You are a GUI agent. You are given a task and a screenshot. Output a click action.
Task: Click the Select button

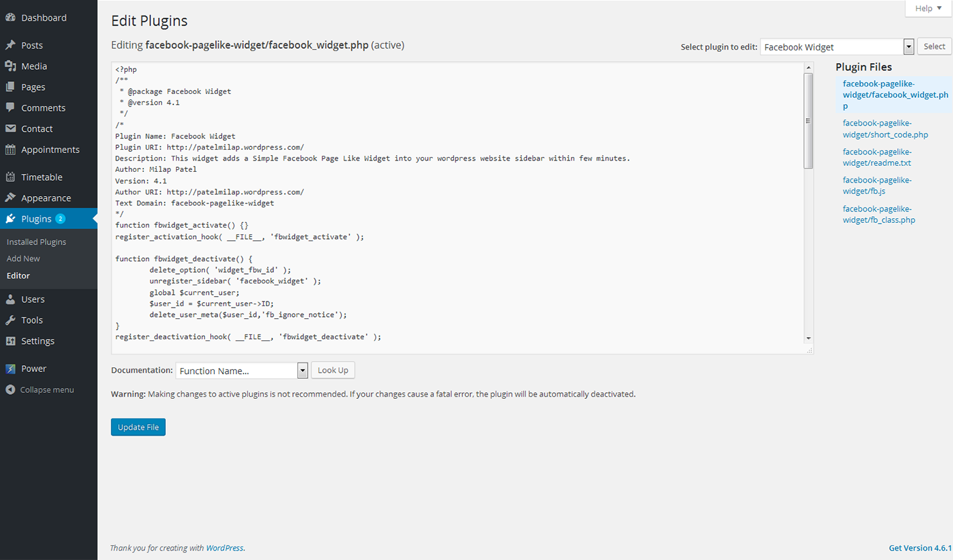(x=934, y=46)
